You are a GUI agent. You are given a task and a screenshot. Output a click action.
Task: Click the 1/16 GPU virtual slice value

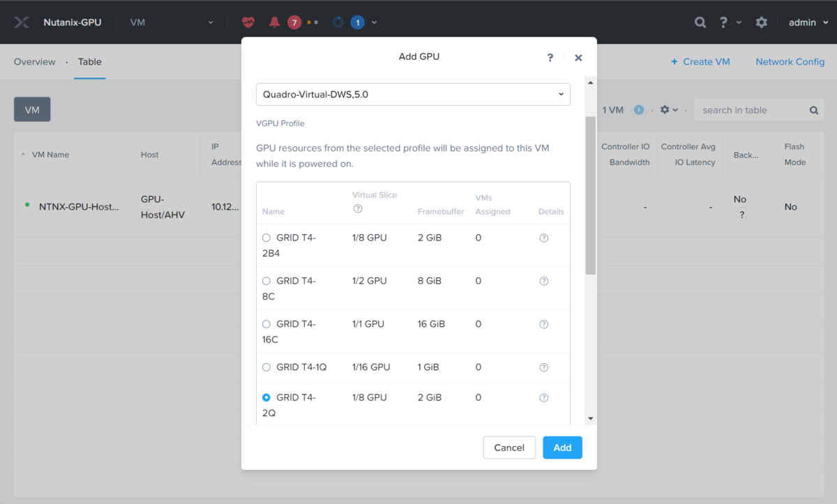coord(371,367)
